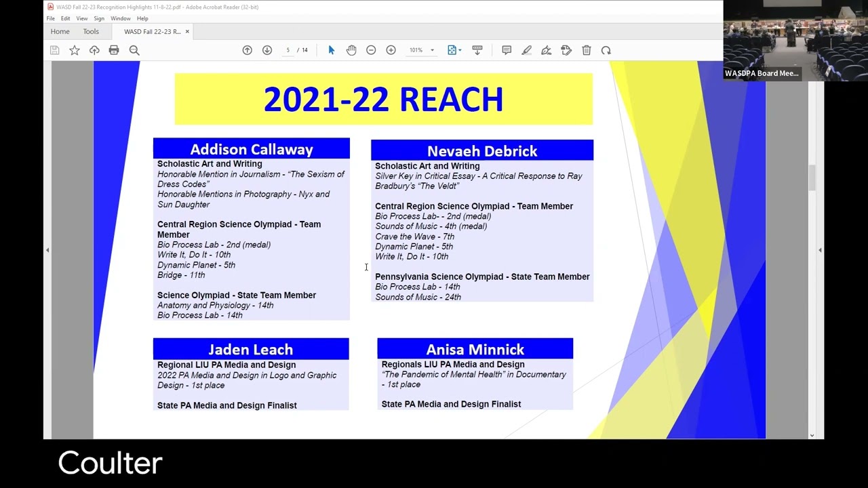The height and width of the screenshot is (488, 868).
Task: Zoom out with the minus button
Action: click(371, 50)
